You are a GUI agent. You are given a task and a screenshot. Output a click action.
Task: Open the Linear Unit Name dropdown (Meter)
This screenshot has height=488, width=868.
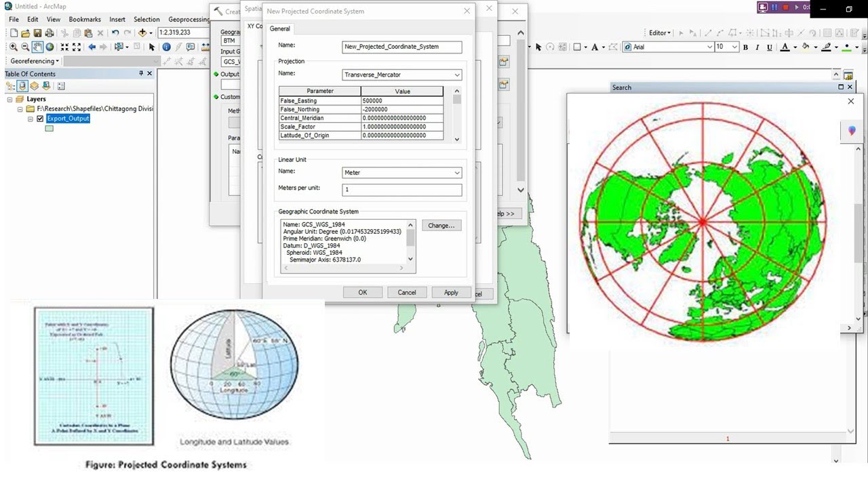tap(457, 173)
